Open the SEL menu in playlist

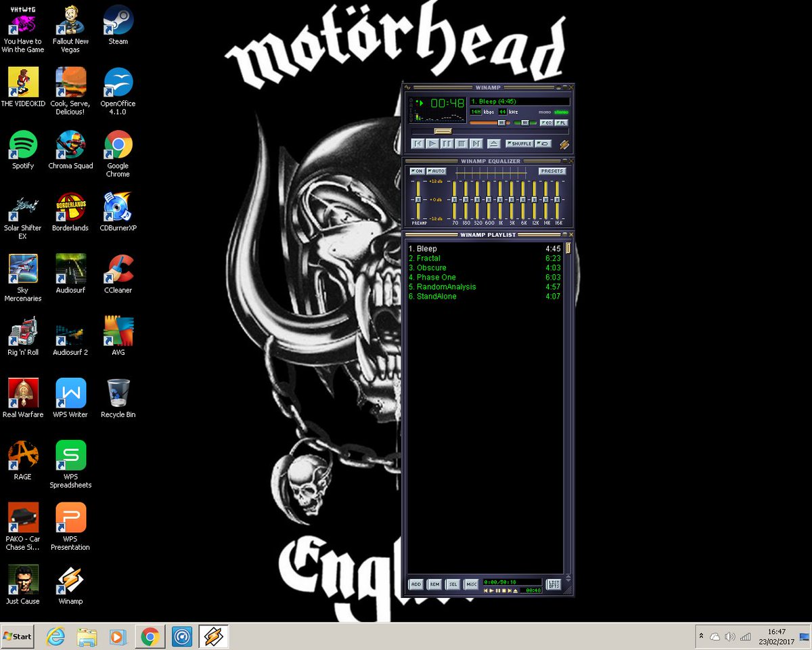point(453,584)
